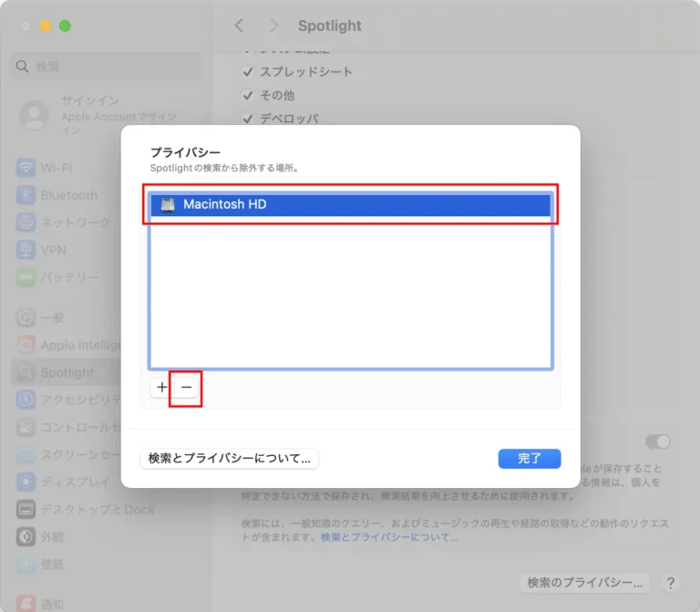This screenshot has width=700, height=612.
Task: Go forward with the right chevron
Action: (273, 26)
